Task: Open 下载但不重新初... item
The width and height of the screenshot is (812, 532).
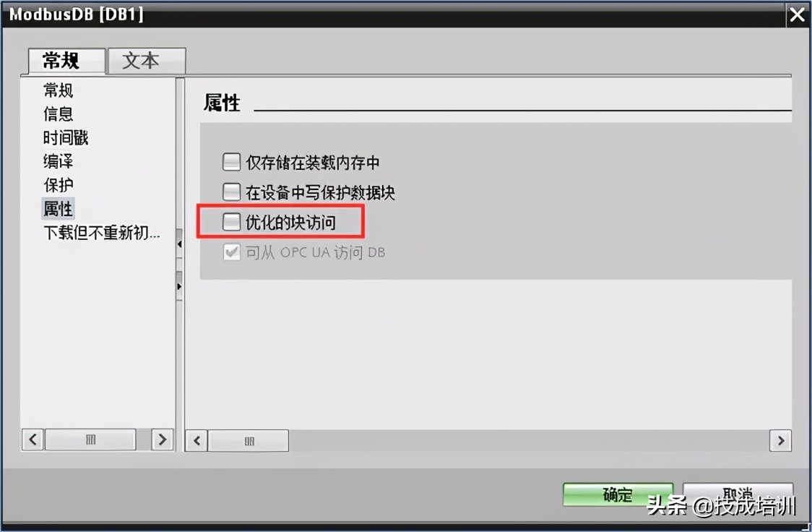Action: click(x=101, y=233)
